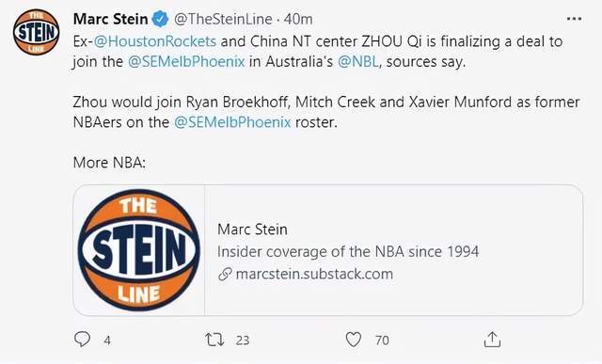
Task: Open the three-dot more options menu
Action: pyautogui.click(x=574, y=19)
